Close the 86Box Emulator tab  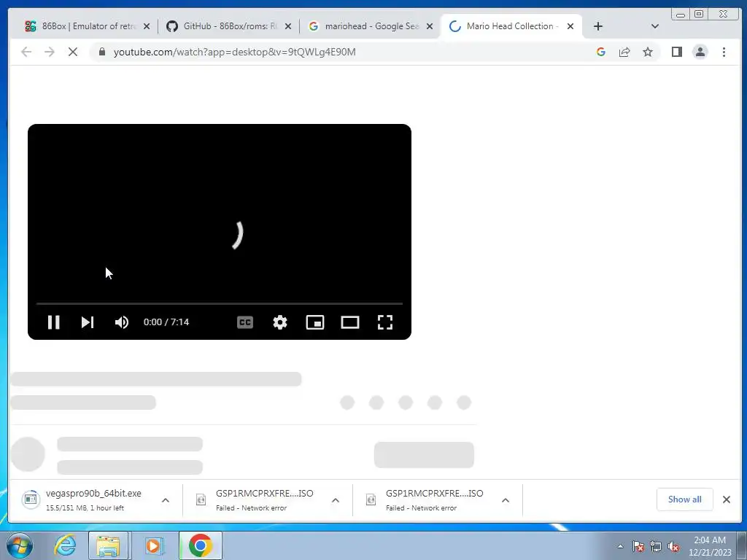147,26
